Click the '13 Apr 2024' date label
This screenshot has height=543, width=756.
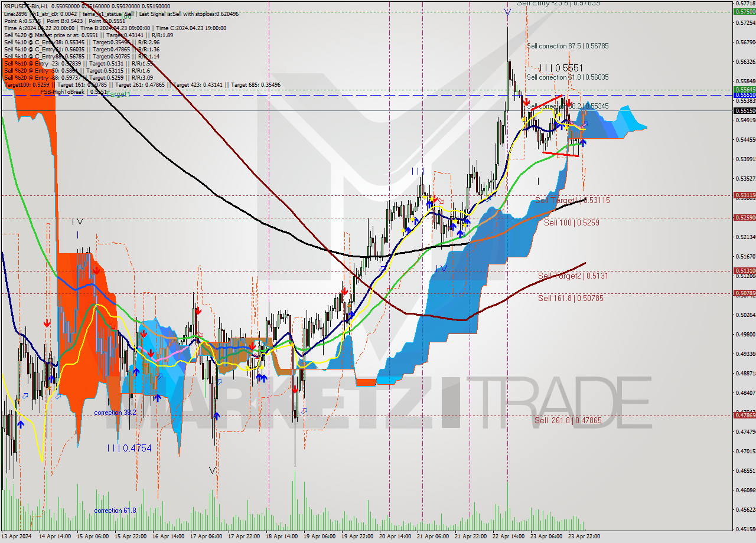(x=18, y=537)
